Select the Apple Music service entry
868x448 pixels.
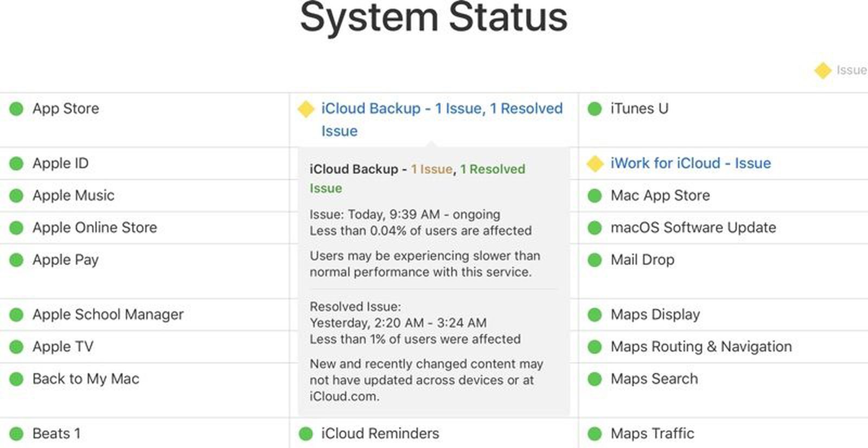[x=73, y=195]
